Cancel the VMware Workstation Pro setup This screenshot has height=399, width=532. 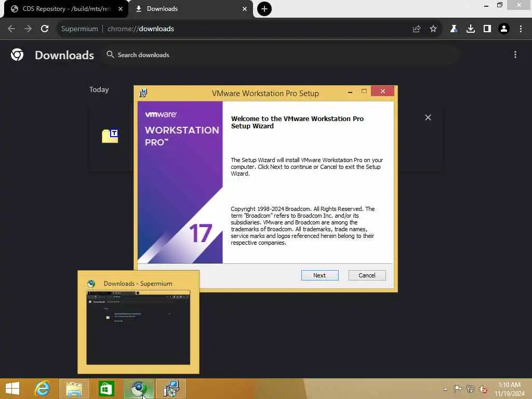click(x=367, y=275)
